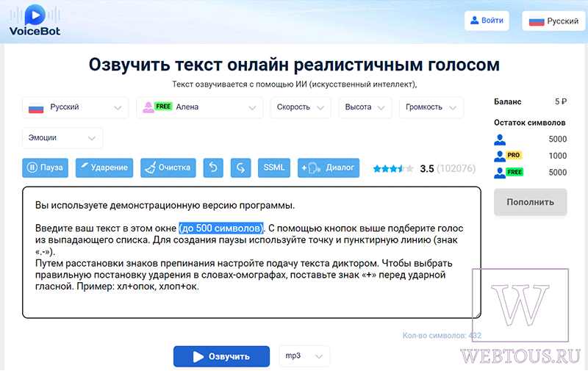Open the Алена voice dropdown

[x=199, y=107]
